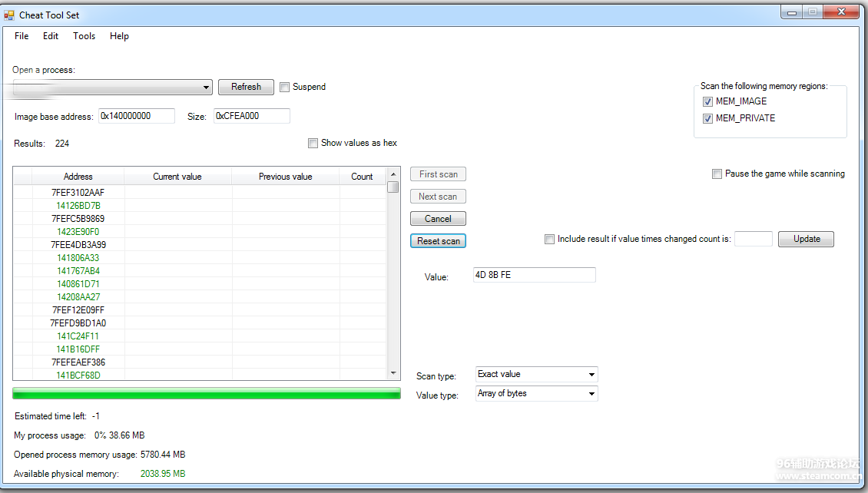
Task: Enable Pause the game while scanning
Action: (717, 174)
